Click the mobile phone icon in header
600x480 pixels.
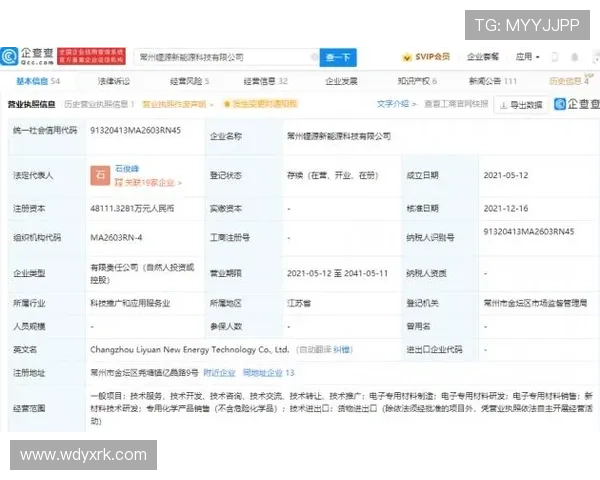(554, 57)
